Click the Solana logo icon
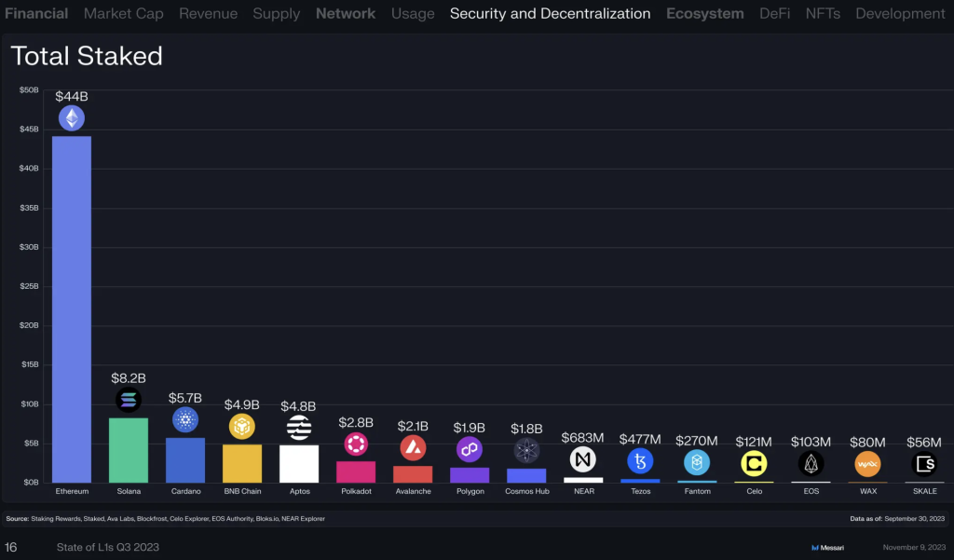The image size is (954, 560). point(129,400)
